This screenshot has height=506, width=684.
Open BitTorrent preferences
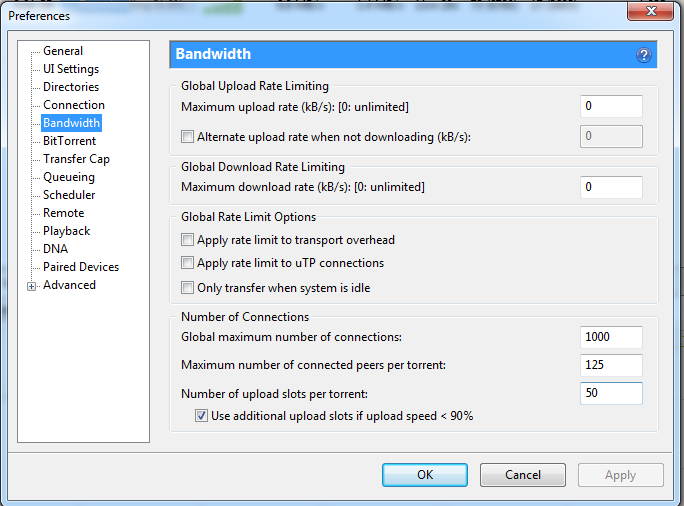click(69, 141)
